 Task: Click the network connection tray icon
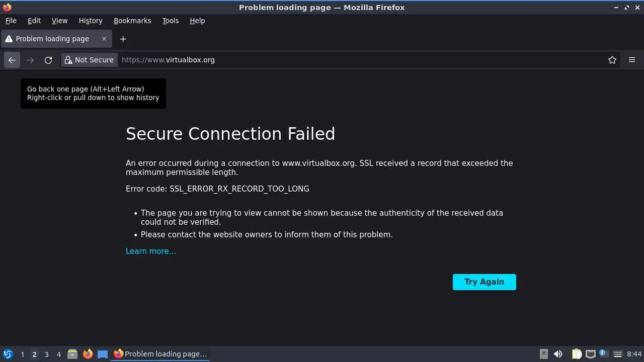590,354
